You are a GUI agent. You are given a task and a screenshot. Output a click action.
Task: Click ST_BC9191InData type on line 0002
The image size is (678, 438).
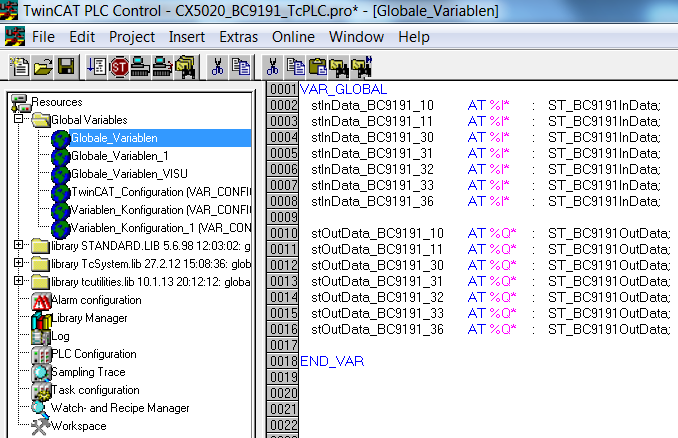click(x=604, y=106)
